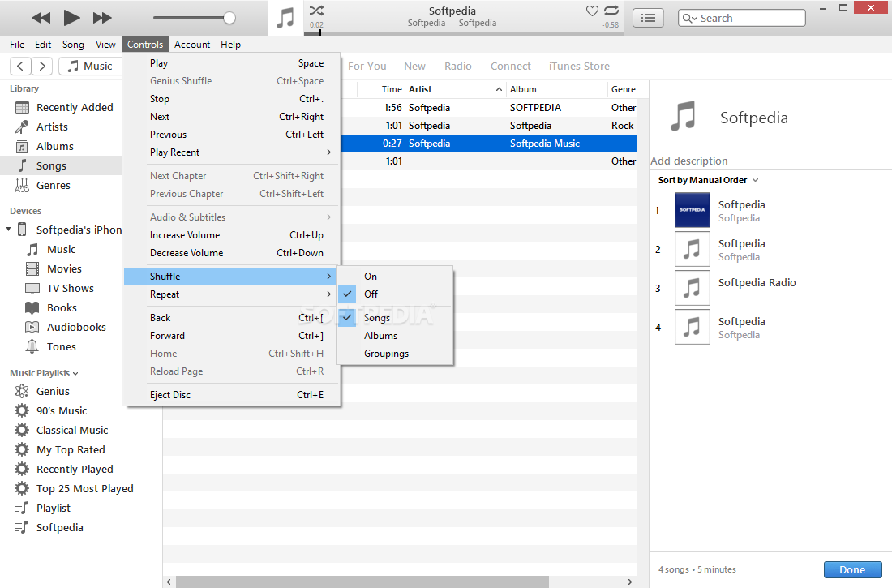Click the fast forward next track button

[102, 18]
